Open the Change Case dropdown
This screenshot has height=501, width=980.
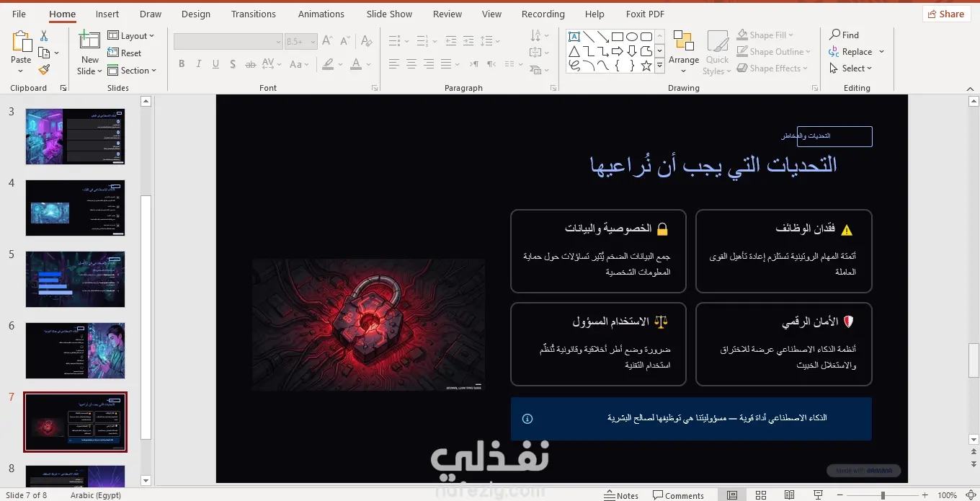tap(299, 64)
